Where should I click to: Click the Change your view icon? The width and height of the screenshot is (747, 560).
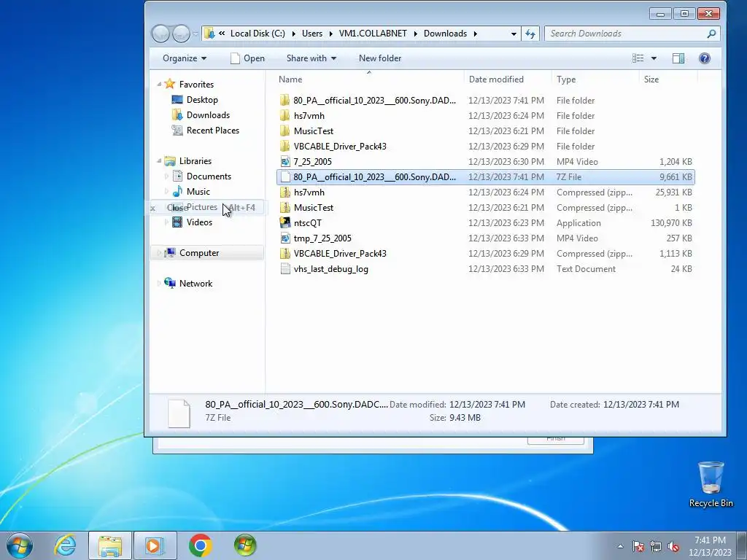[638, 58]
